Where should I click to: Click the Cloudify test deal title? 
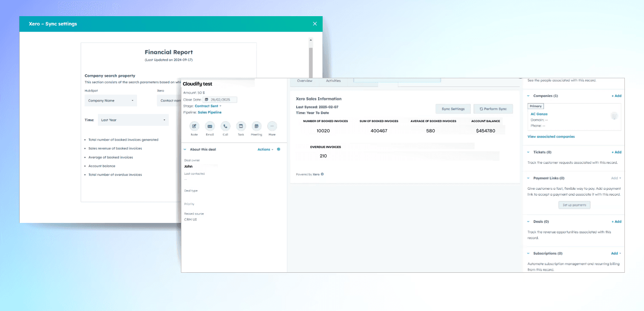pos(197,84)
